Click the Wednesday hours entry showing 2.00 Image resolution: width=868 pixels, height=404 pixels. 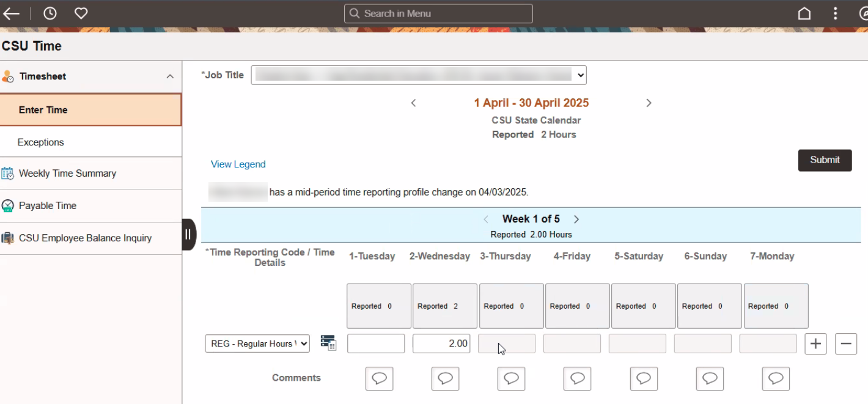pos(441,343)
